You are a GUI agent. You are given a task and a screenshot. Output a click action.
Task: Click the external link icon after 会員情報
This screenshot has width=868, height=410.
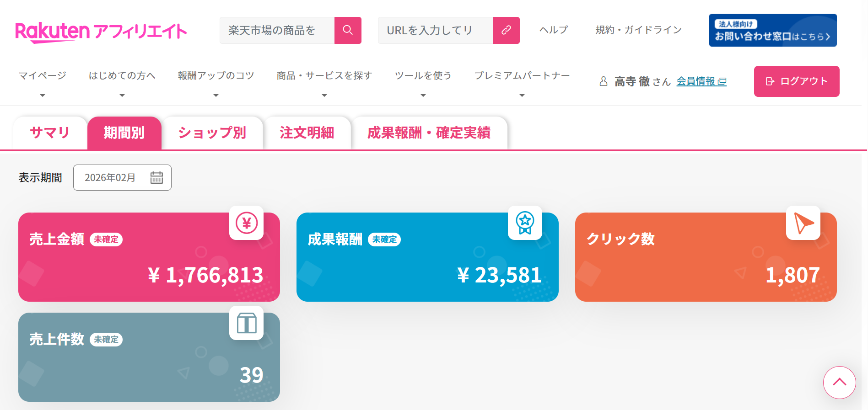click(722, 82)
